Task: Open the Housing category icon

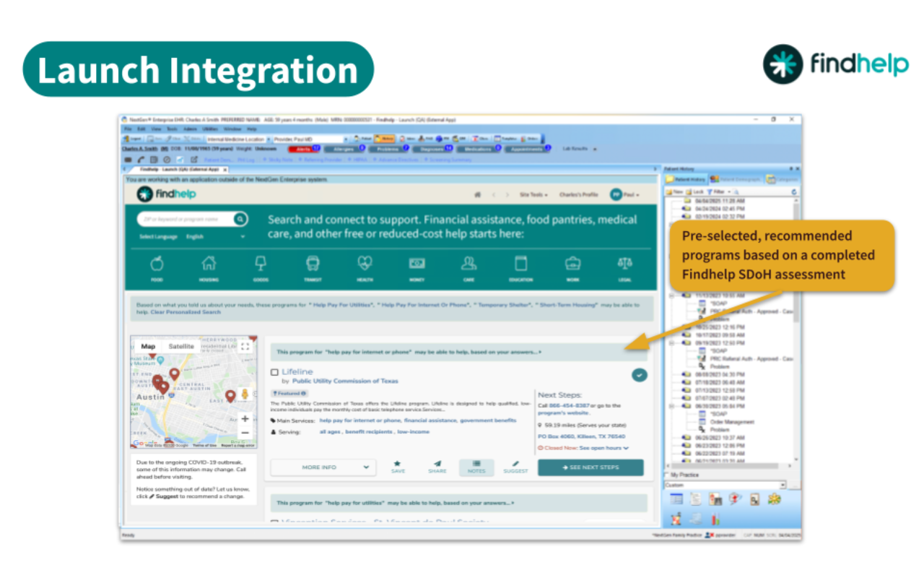Action: 209,264
